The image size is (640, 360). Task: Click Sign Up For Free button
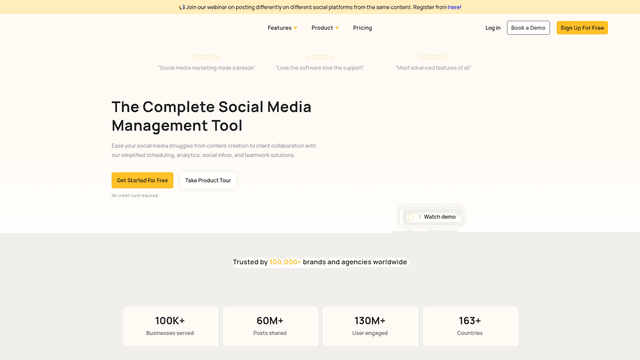point(582,28)
